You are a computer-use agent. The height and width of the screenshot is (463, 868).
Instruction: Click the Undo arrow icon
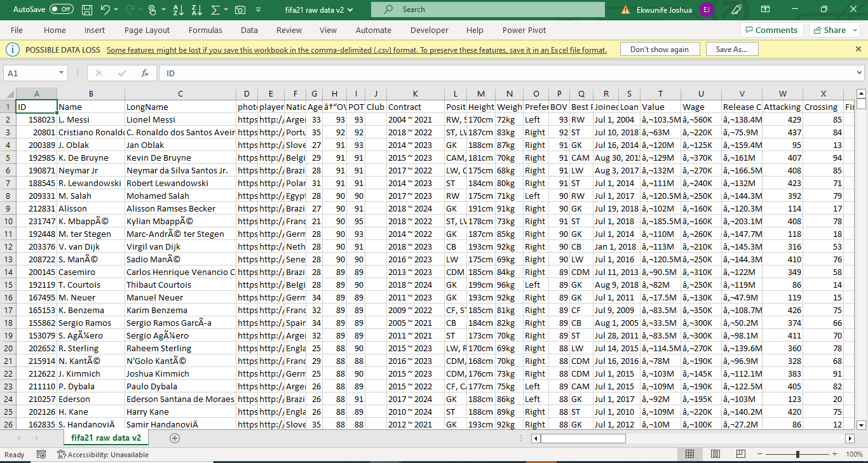click(105, 10)
